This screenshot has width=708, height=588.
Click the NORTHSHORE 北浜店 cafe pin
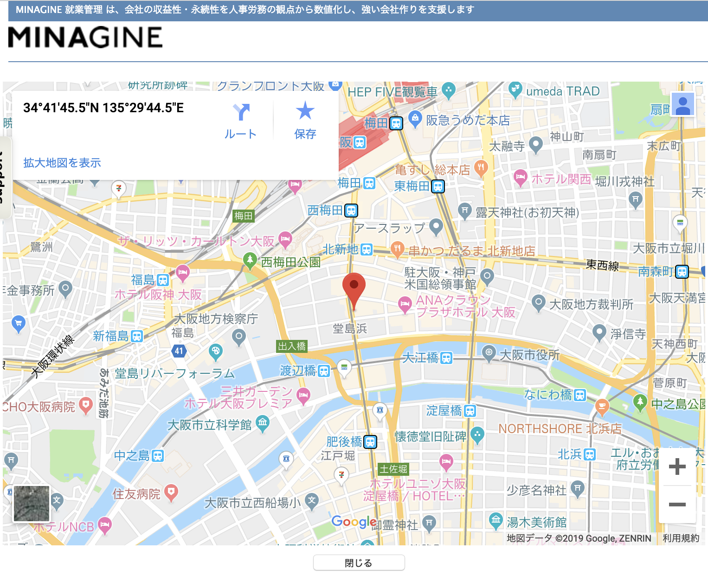click(602, 407)
